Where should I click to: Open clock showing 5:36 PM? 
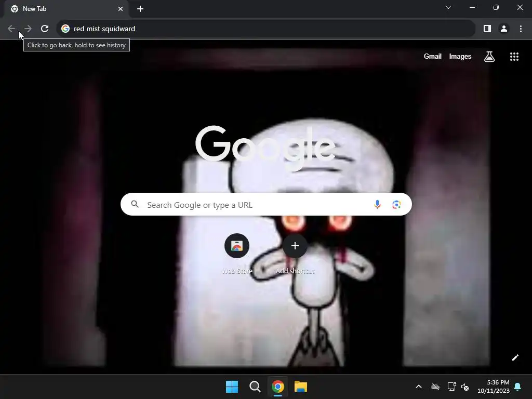pos(494,387)
